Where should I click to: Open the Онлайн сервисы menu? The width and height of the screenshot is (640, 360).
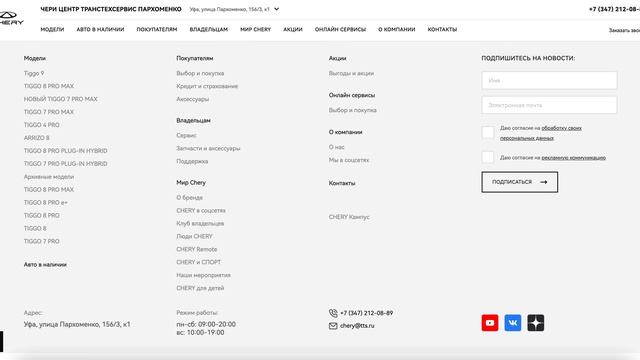[x=340, y=29]
